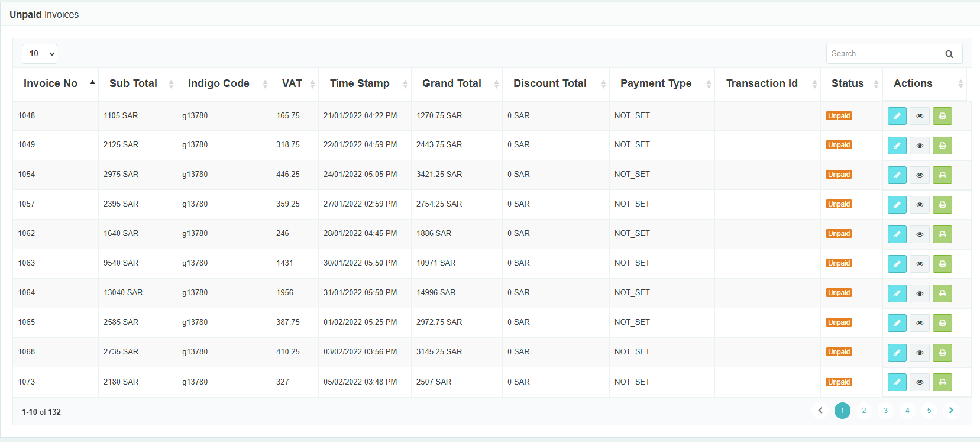Go to next page with right chevron
The height and width of the screenshot is (442, 980).
click(x=950, y=411)
